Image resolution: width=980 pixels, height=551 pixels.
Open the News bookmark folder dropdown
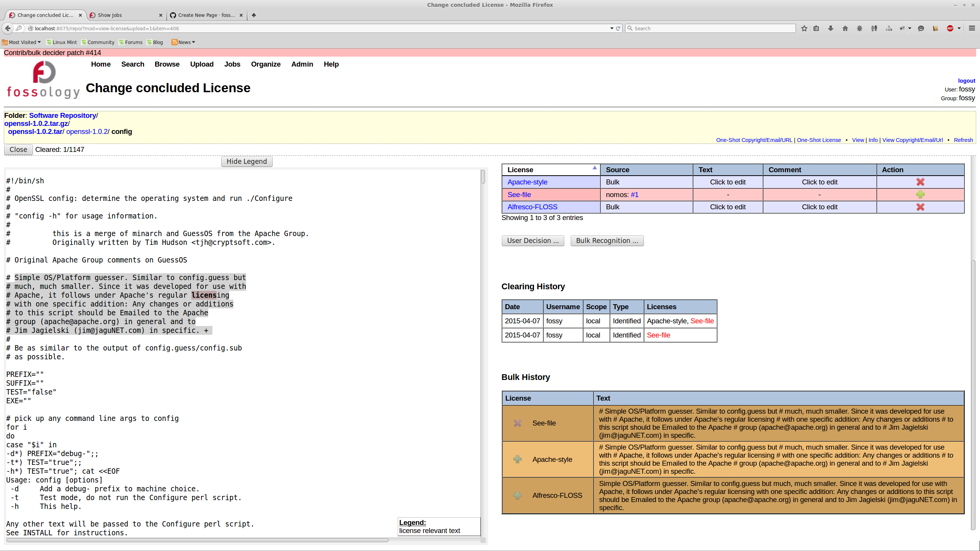point(184,42)
